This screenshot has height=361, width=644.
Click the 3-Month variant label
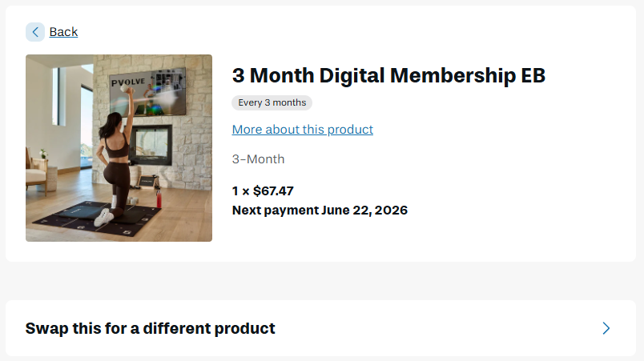coord(258,159)
